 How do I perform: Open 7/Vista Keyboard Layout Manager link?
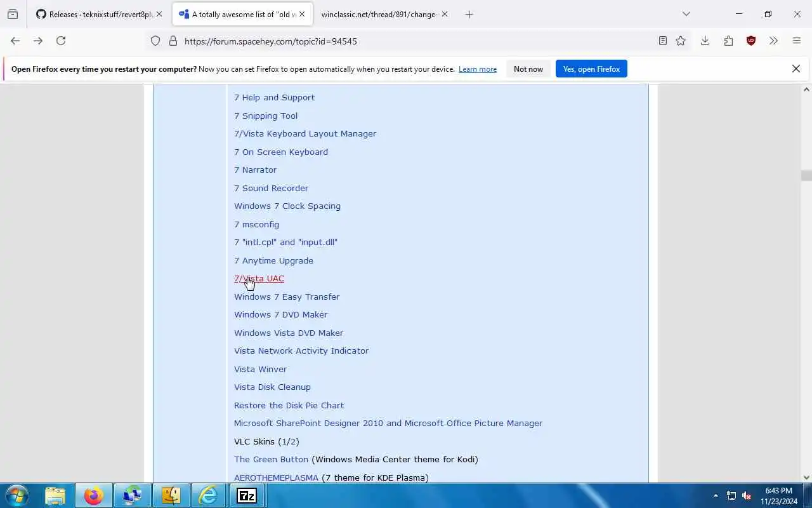coord(305,133)
